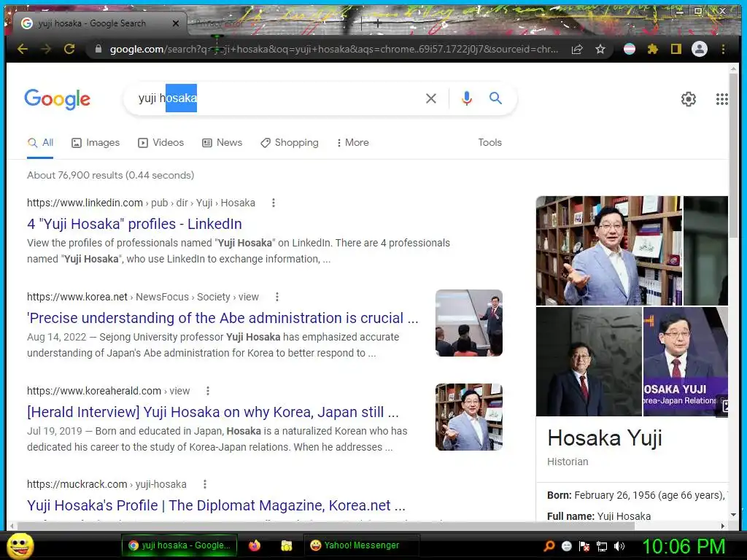Viewport: 747px width, 560px height.
Task: Open new tab with plus button
Action: [x=378, y=23]
